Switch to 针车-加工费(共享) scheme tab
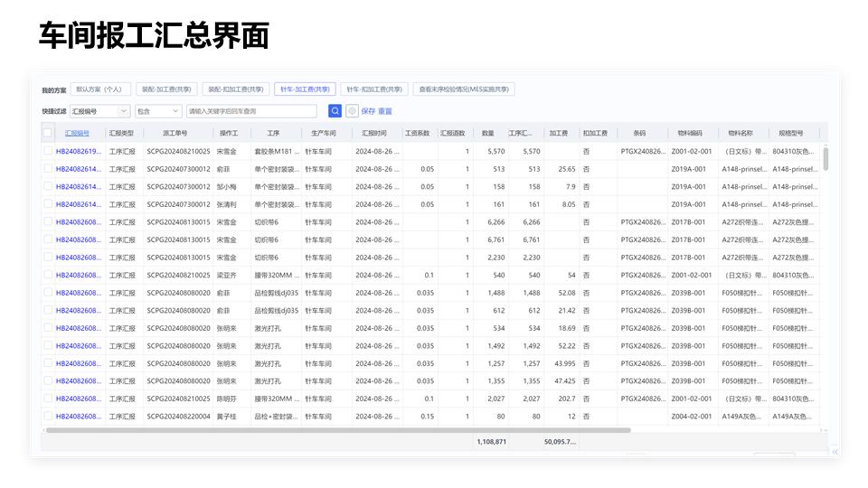Screen dimensions: 868x488 point(305,89)
